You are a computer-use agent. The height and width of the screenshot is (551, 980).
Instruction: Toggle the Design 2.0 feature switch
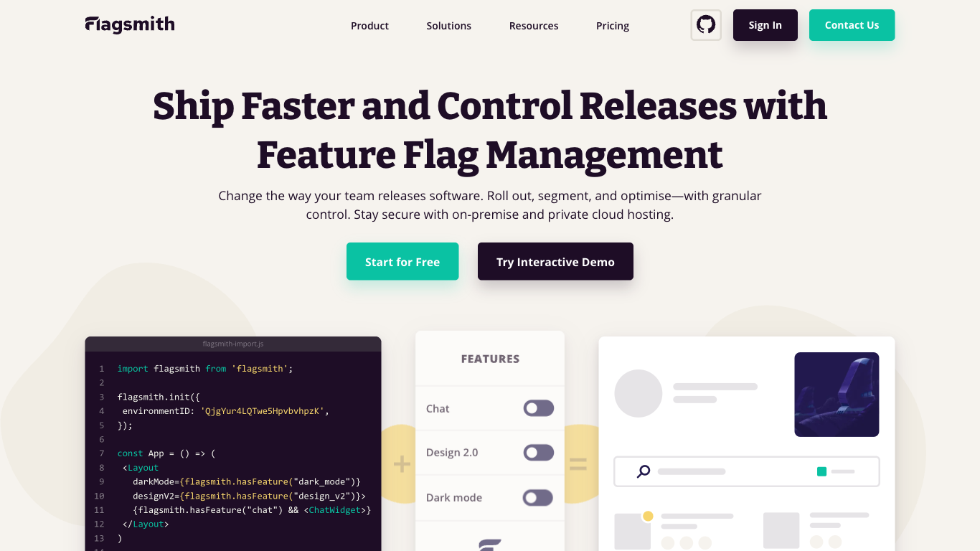coord(539,453)
